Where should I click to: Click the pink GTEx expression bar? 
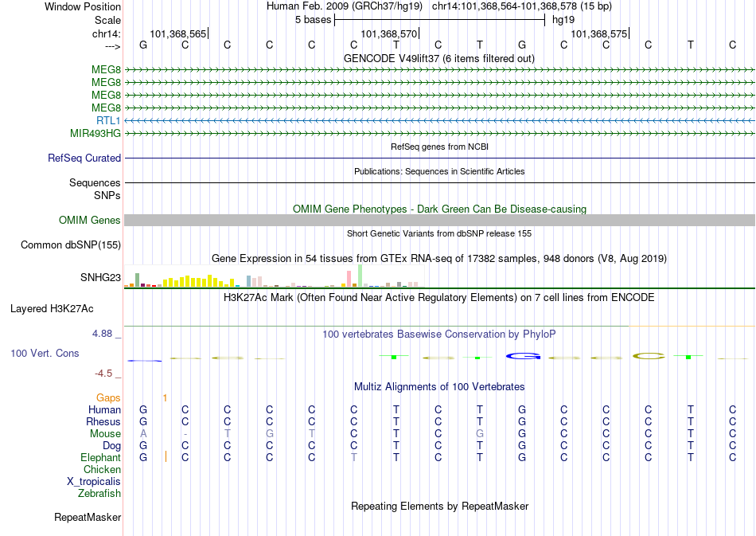point(349,279)
